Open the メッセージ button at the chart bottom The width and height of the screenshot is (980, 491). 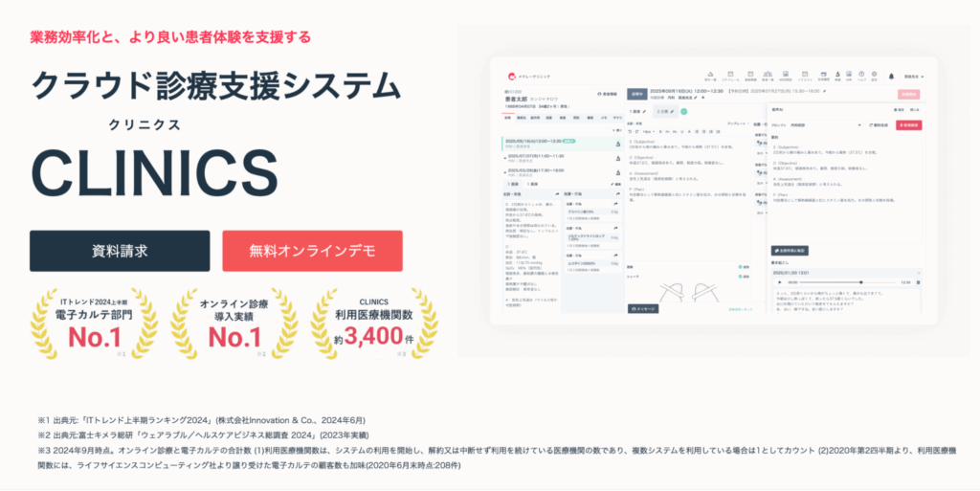coord(643,308)
